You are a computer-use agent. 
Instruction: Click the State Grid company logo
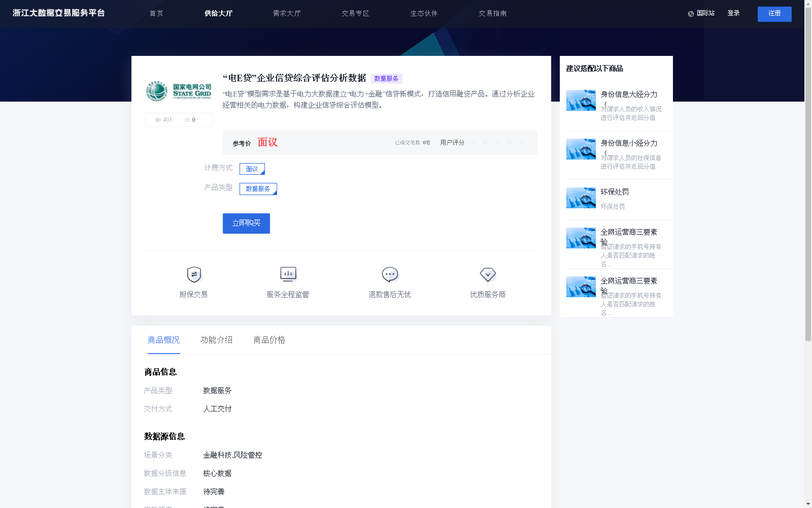tap(179, 91)
